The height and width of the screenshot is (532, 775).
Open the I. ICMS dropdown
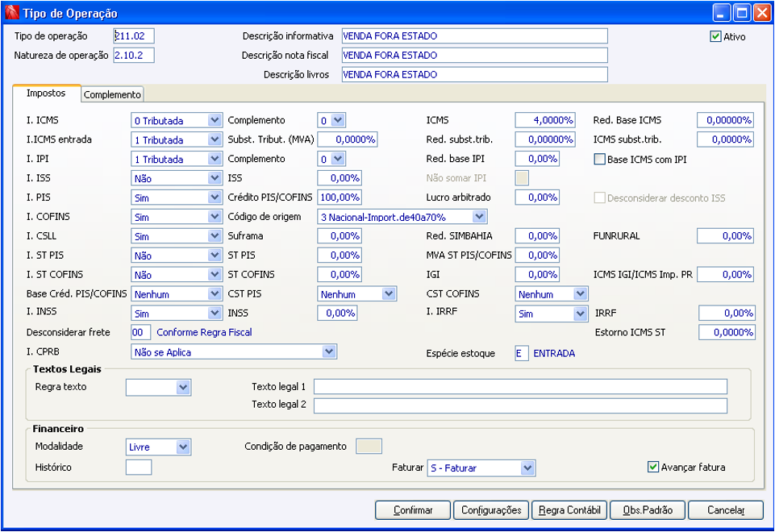215,120
